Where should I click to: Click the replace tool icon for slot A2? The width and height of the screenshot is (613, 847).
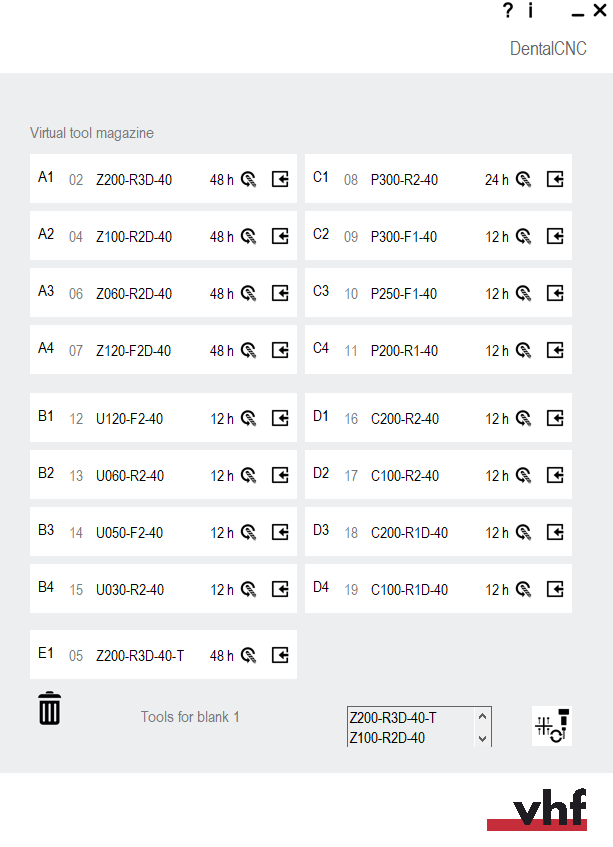[280, 236]
